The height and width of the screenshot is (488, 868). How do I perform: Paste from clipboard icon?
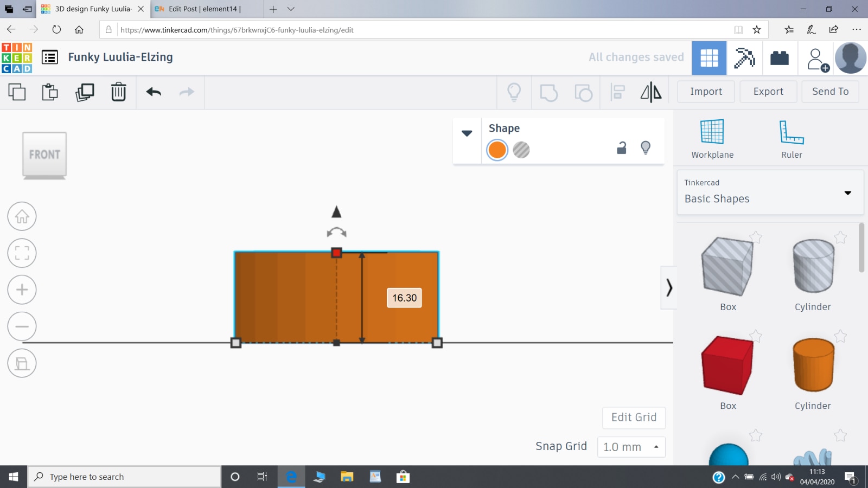click(x=50, y=92)
